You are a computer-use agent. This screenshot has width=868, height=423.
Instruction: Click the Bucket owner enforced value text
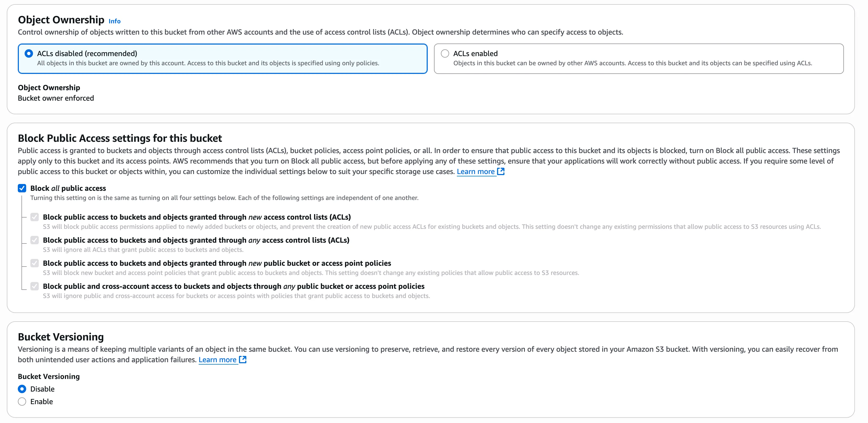pyautogui.click(x=56, y=98)
